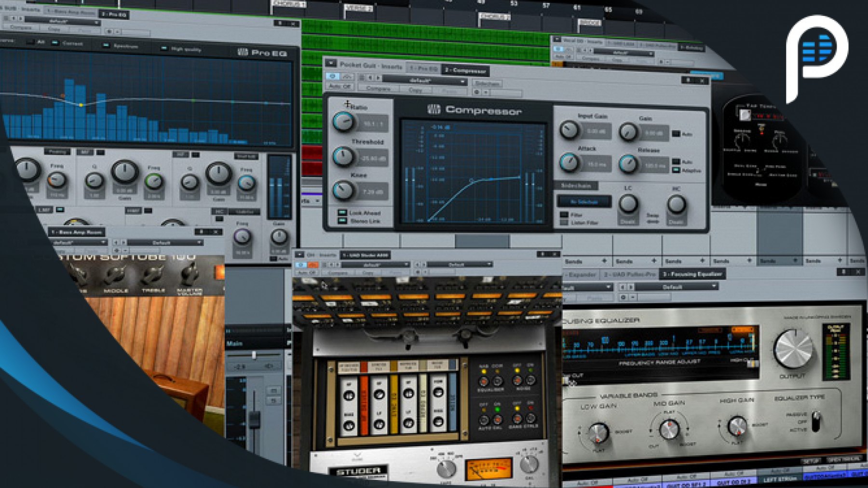868x488 pixels.
Task: Turn the sidechain LC filter knob
Action: click(628, 204)
